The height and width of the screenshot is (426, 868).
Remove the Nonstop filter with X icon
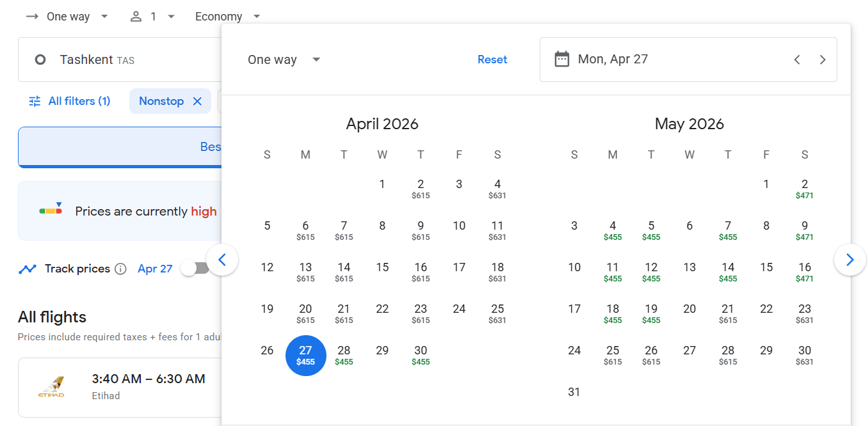[197, 101]
